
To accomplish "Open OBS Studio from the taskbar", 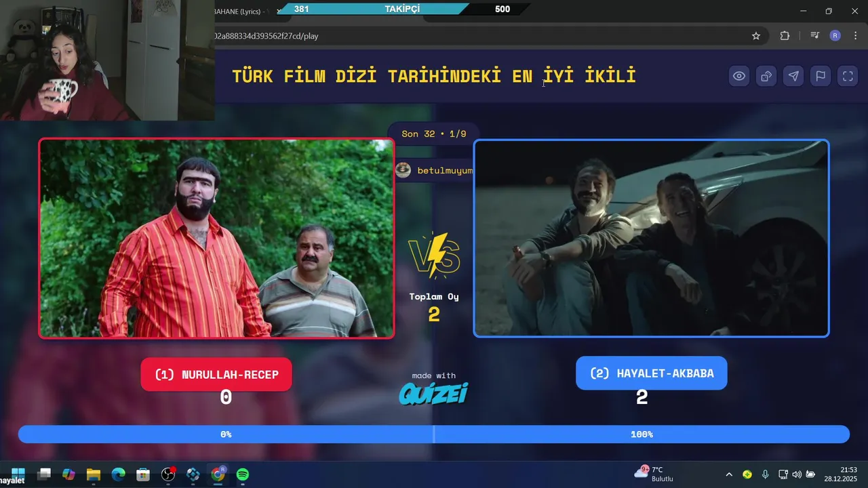I will click(x=168, y=474).
